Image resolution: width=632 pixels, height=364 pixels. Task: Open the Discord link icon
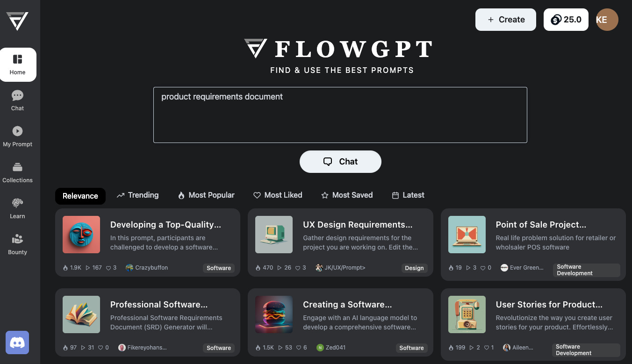pos(17,343)
